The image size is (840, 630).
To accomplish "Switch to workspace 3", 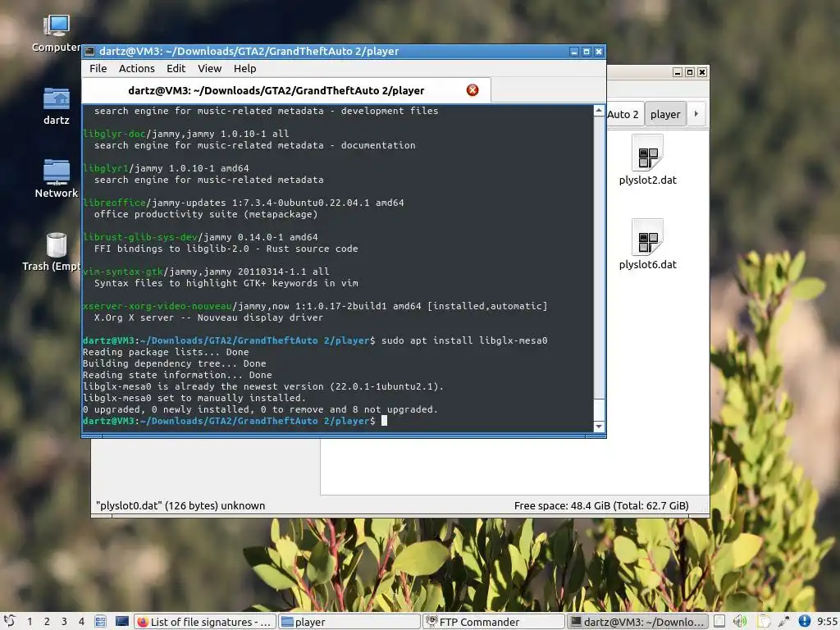I will coord(64,622).
